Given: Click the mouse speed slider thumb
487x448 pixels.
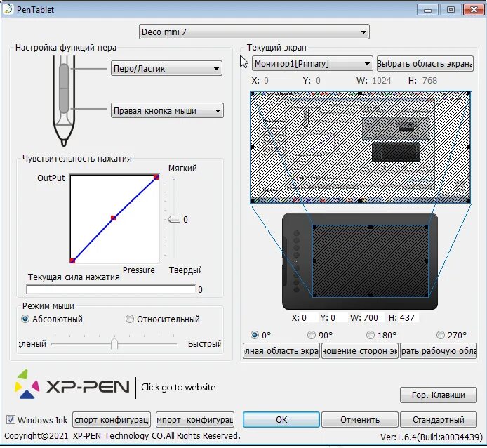Looking at the screenshot, I should coord(114,344).
